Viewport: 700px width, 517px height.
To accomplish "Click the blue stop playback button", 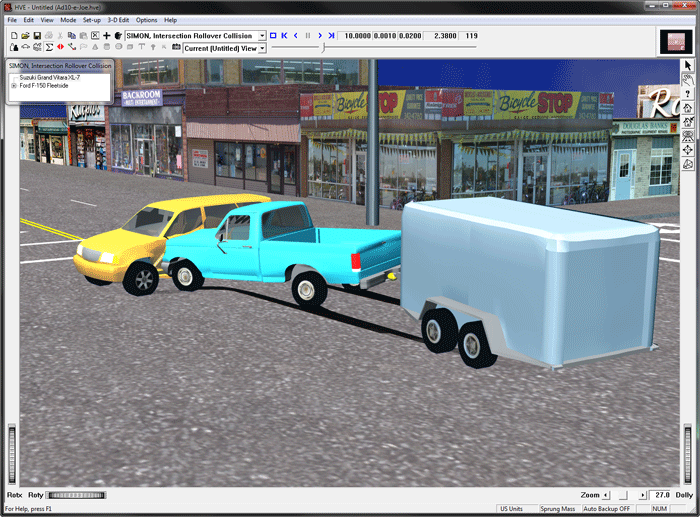I will pos(273,36).
